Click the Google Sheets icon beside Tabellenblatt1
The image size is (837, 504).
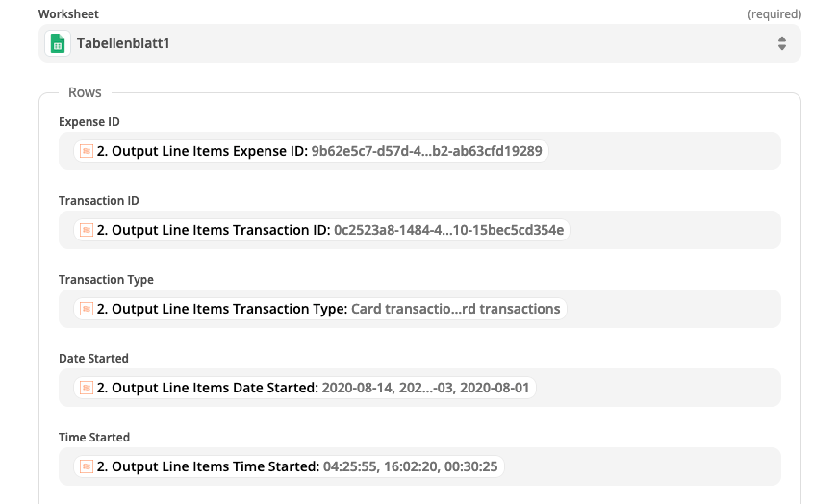(x=58, y=43)
